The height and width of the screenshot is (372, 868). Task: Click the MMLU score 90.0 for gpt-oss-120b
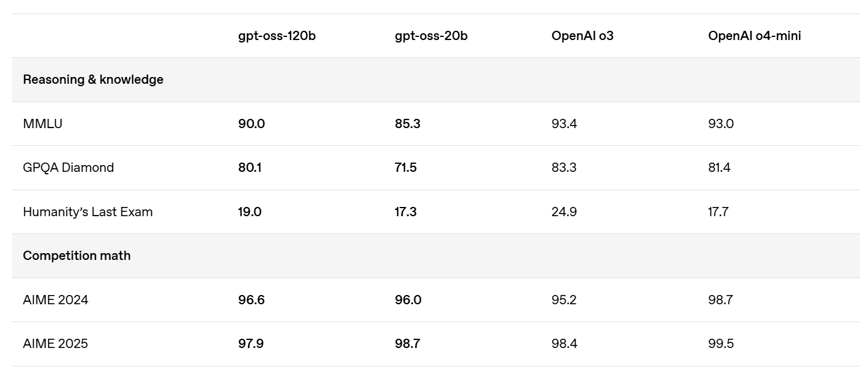coord(251,124)
